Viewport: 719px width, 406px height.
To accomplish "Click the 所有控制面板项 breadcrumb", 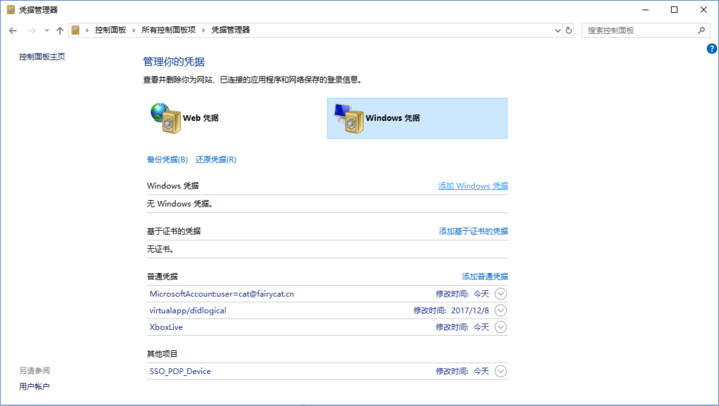I will click(x=169, y=31).
